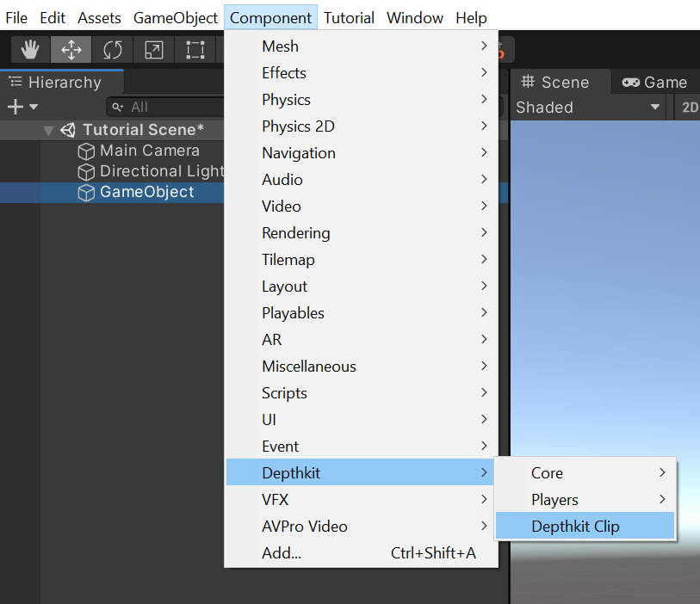Select the Scale tool
The width and height of the screenshot is (700, 604).
click(x=153, y=50)
